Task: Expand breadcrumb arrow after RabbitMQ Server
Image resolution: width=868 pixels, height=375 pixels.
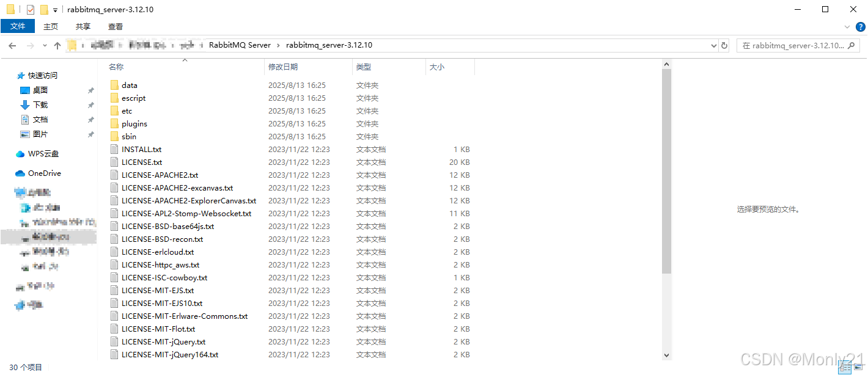Action: tap(278, 45)
